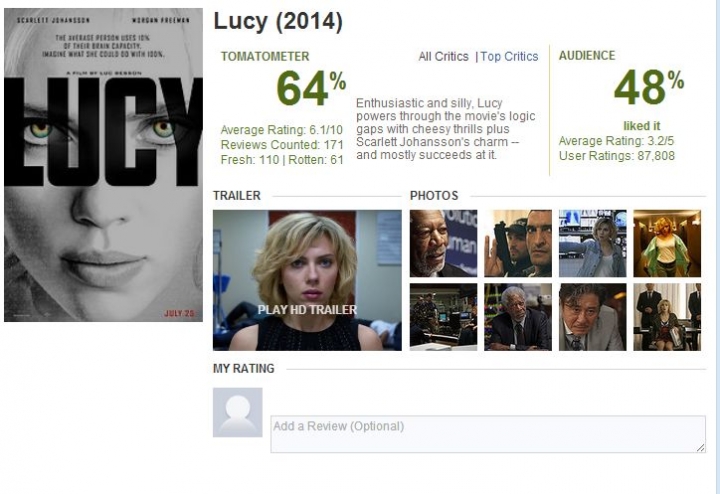This screenshot has height=494, width=720.
Task: Click the Add a Review text box
Action: (x=488, y=434)
